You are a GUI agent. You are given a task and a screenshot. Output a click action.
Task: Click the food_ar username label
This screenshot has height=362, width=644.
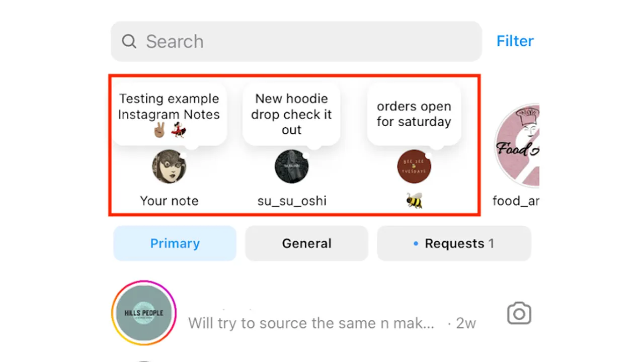click(x=516, y=201)
